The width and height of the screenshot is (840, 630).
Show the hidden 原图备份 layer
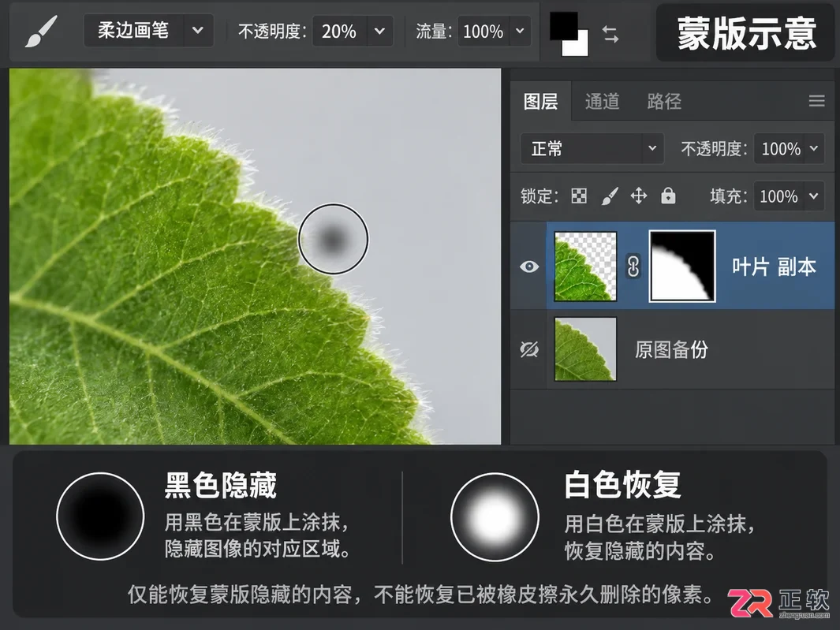pos(529,349)
